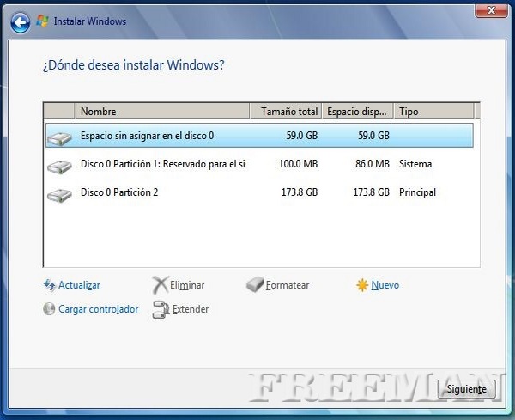Screen dimensions: 515x420
Task: Click the Sistema type cell
Action: tap(415, 164)
